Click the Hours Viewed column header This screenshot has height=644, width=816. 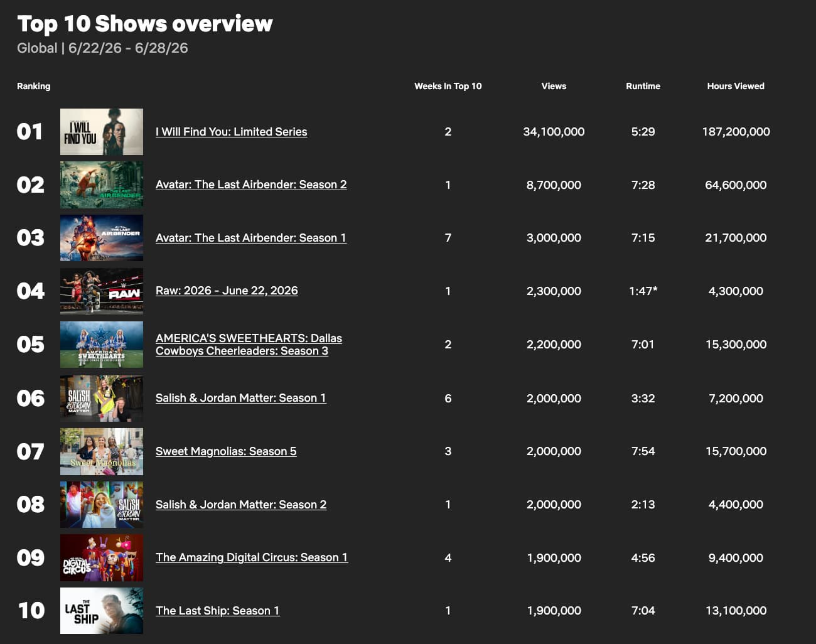736,86
